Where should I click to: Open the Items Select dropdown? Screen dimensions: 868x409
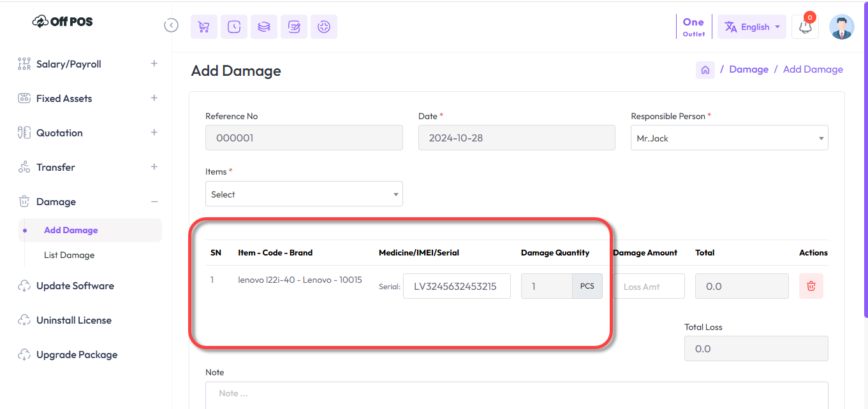[304, 194]
